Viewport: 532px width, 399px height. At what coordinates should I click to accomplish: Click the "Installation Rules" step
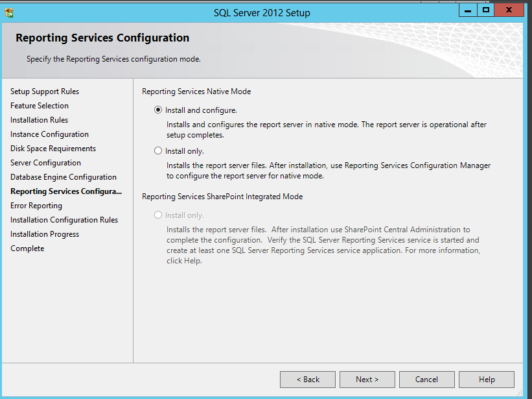coord(39,120)
